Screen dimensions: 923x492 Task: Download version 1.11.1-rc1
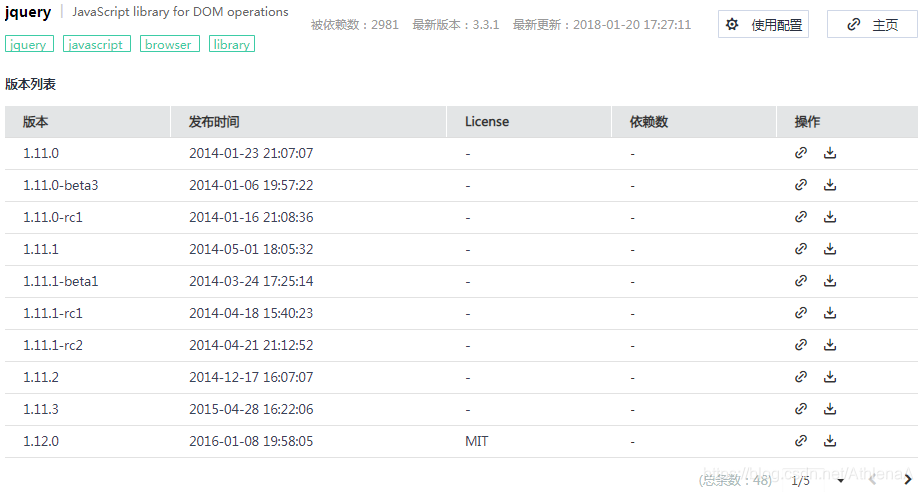click(830, 313)
